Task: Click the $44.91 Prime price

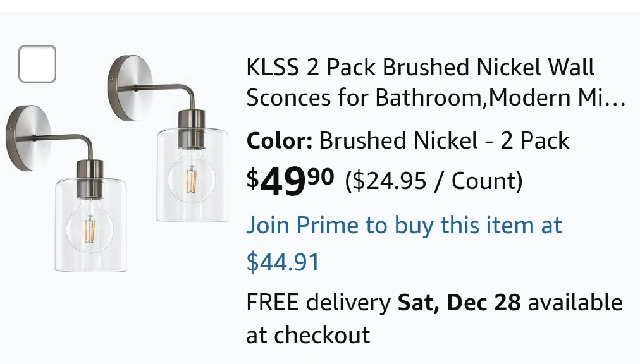Action: (x=283, y=262)
